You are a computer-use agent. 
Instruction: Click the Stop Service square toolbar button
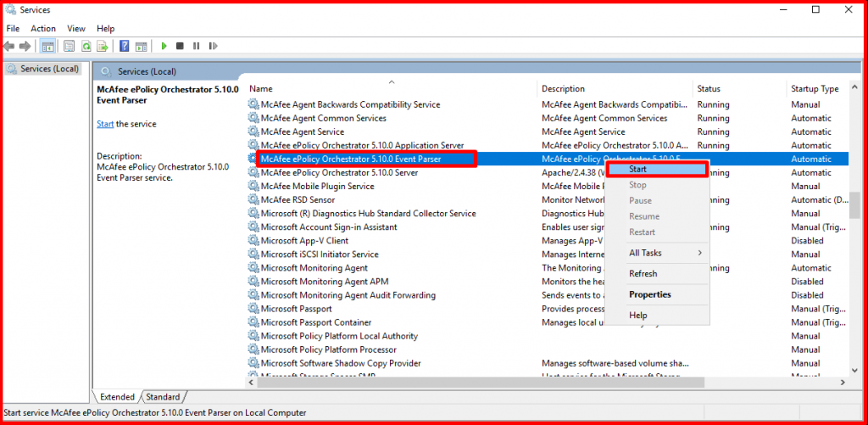[x=180, y=46]
